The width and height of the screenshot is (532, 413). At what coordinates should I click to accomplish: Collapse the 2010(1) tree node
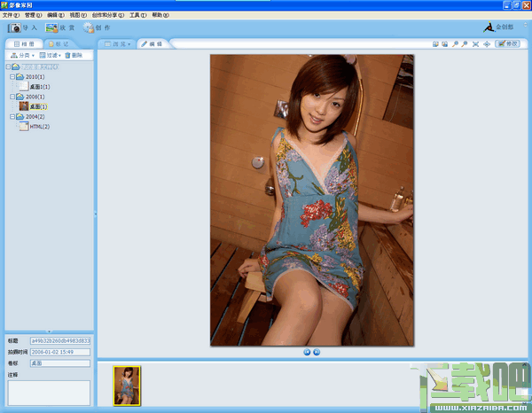pos(12,77)
